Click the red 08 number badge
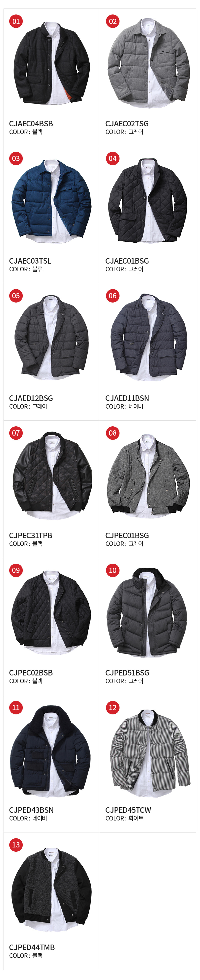 point(112,433)
